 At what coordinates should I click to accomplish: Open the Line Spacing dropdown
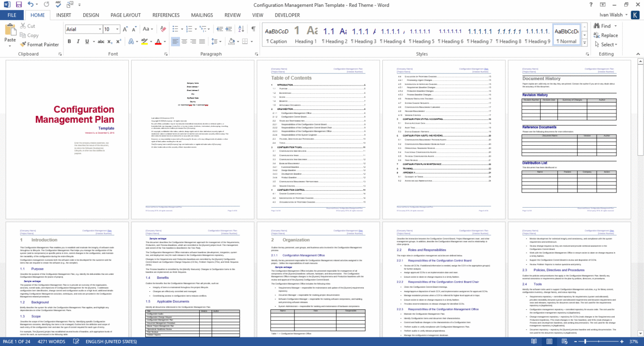(216, 41)
